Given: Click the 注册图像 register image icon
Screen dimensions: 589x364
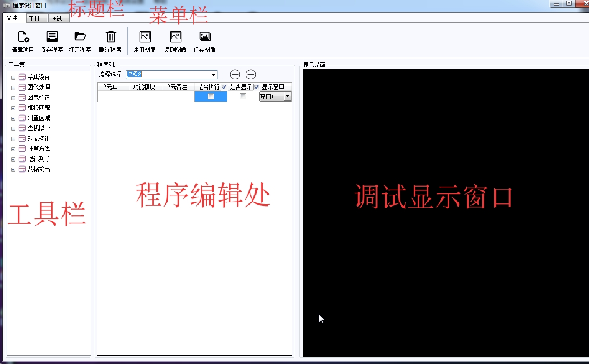Looking at the screenshot, I should (x=145, y=37).
